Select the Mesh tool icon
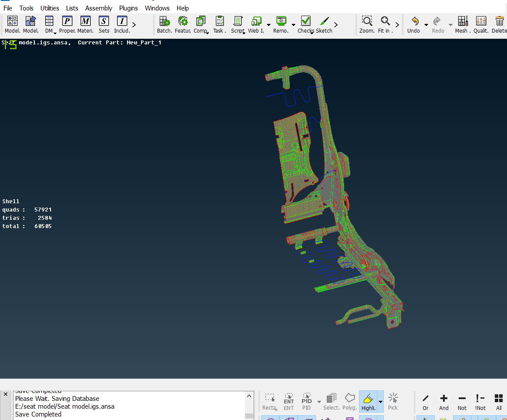This screenshot has width=507, height=420. click(462, 21)
